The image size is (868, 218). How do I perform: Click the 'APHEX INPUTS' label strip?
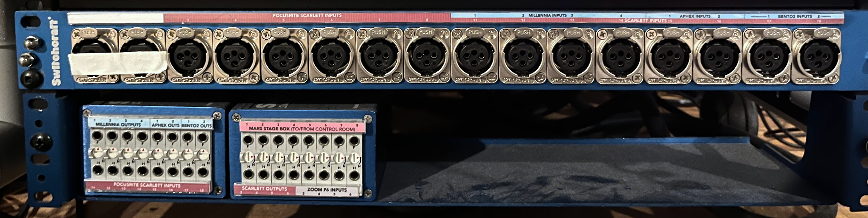[x=695, y=16]
